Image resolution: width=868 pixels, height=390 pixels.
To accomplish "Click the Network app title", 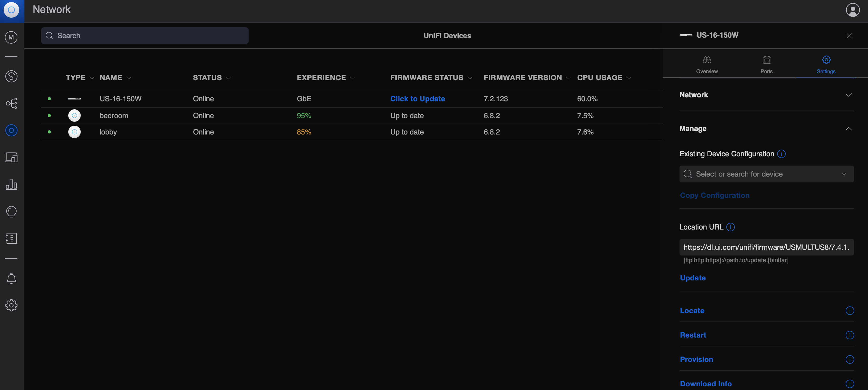I will (52, 9).
